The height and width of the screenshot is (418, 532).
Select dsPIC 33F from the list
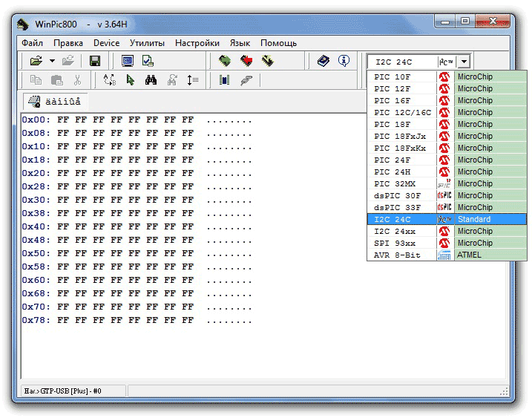(447, 207)
